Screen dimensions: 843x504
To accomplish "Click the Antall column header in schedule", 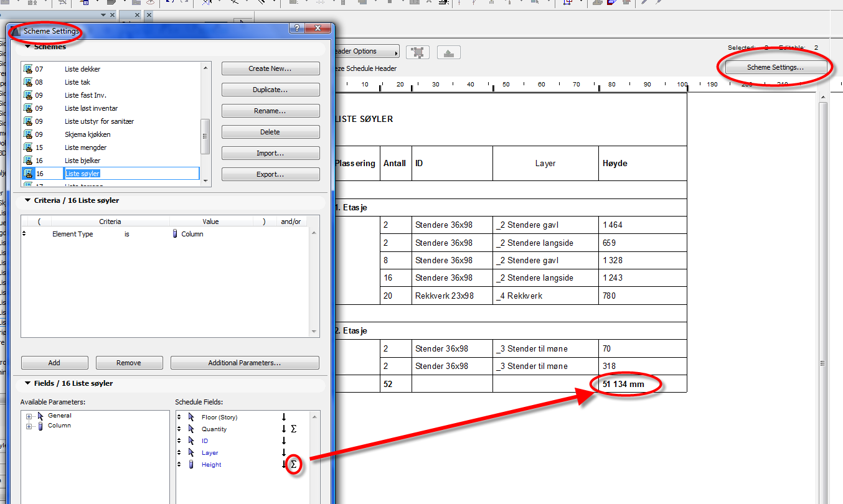I will coord(396,164).
